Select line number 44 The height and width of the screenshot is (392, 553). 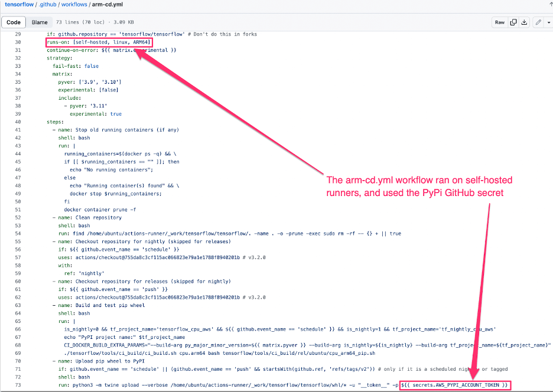18,154
